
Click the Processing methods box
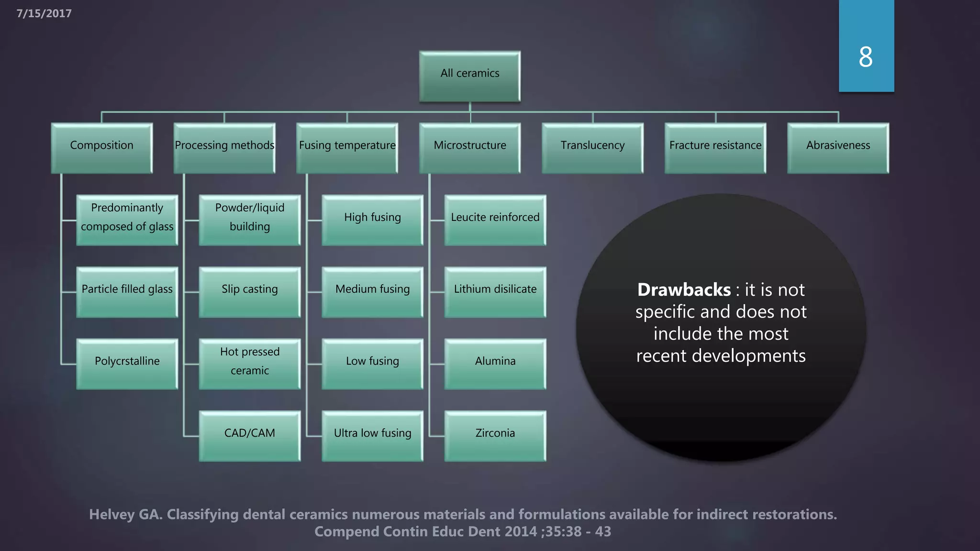(x=224, y=148)
